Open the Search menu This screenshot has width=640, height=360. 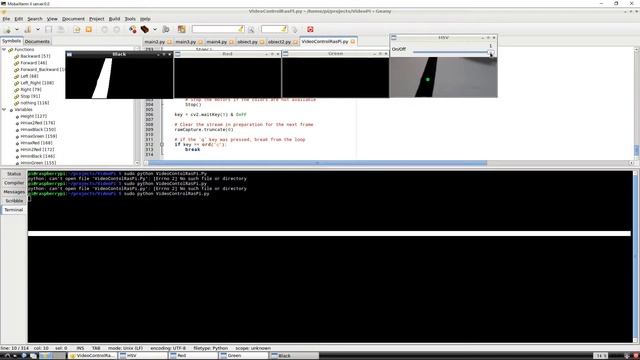tap(35, 19)
